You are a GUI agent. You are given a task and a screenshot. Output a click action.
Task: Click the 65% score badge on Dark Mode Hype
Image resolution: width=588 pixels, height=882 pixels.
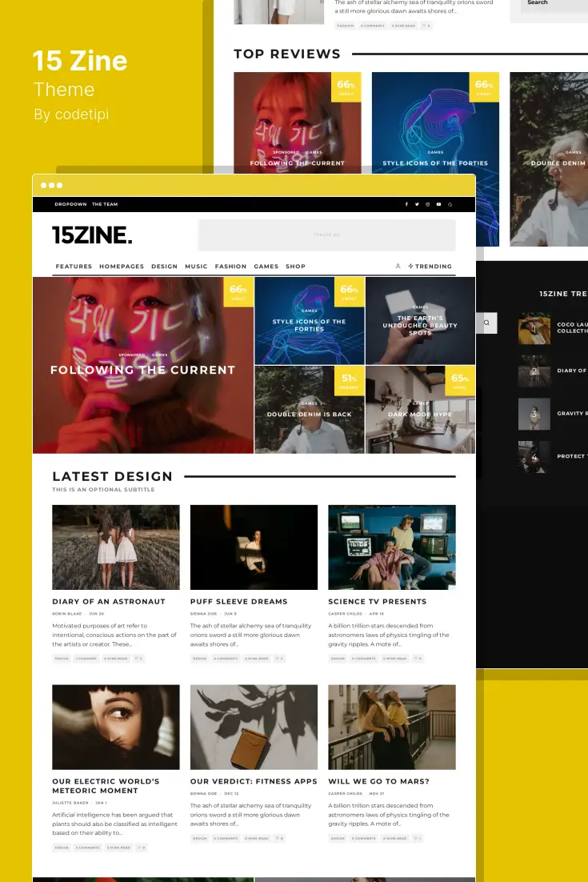[x=460, y=381]
